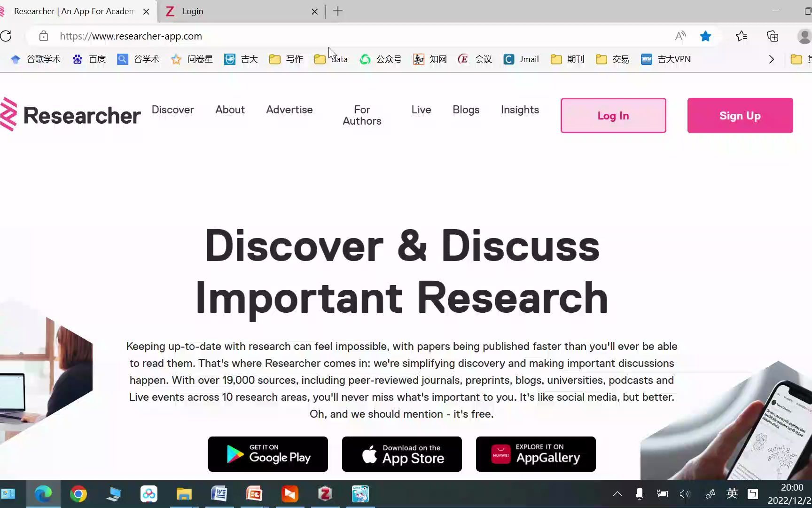The width and height of the screenshot is (812, 508).
Task: Close the Login tab
Action: click(314, 11)
